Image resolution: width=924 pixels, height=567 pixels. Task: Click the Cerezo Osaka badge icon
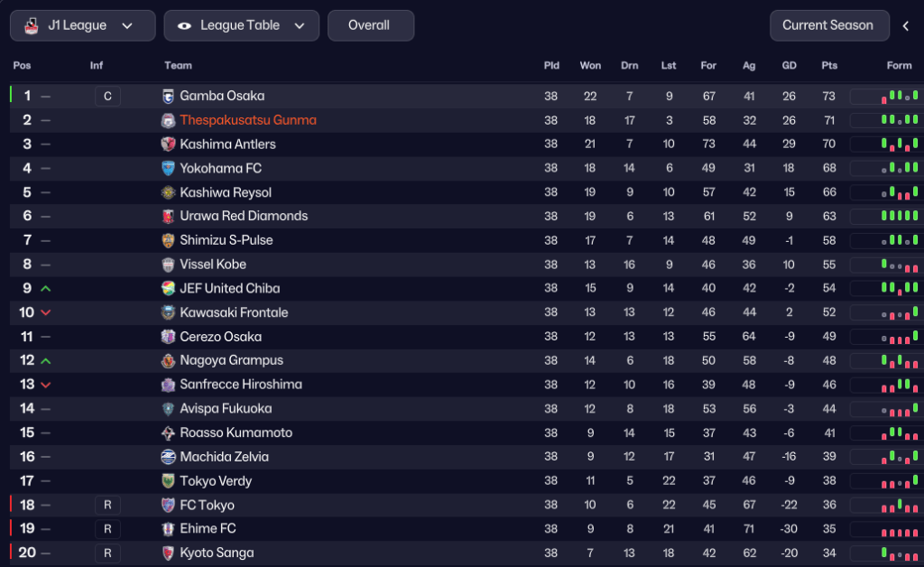[x=168, y=337]
